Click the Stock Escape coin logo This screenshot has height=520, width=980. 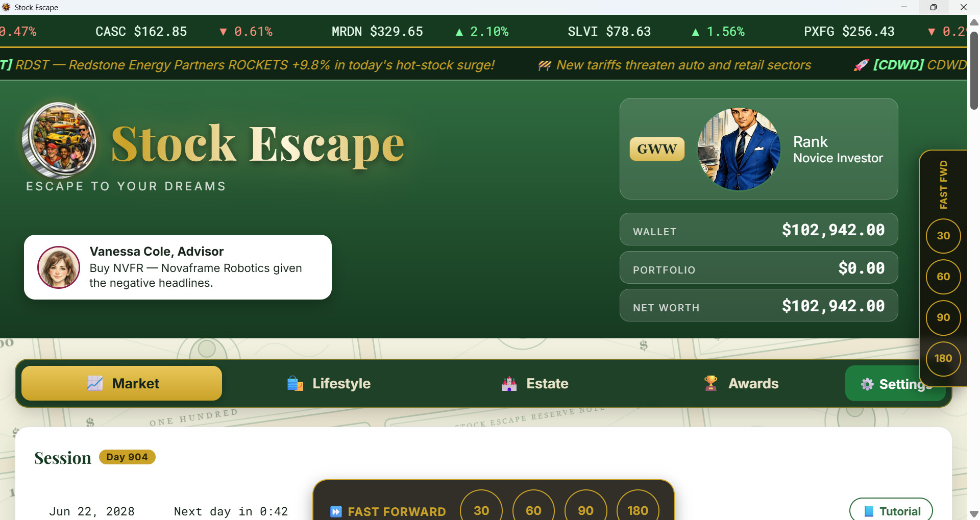(x=60, y=139)
